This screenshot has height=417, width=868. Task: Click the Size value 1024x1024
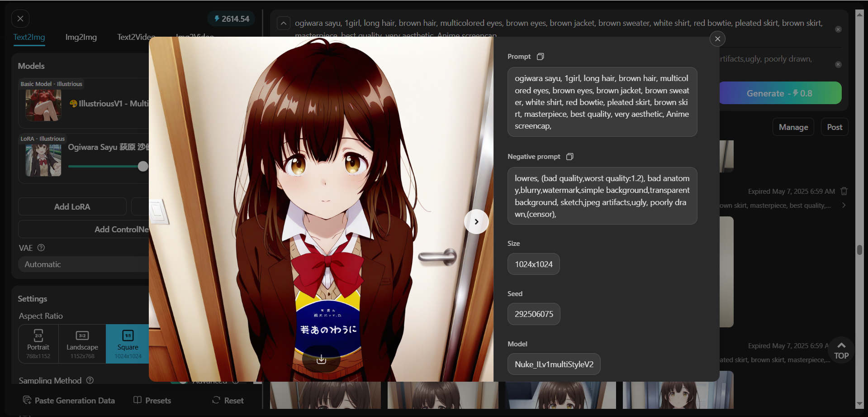click(534, 264)
